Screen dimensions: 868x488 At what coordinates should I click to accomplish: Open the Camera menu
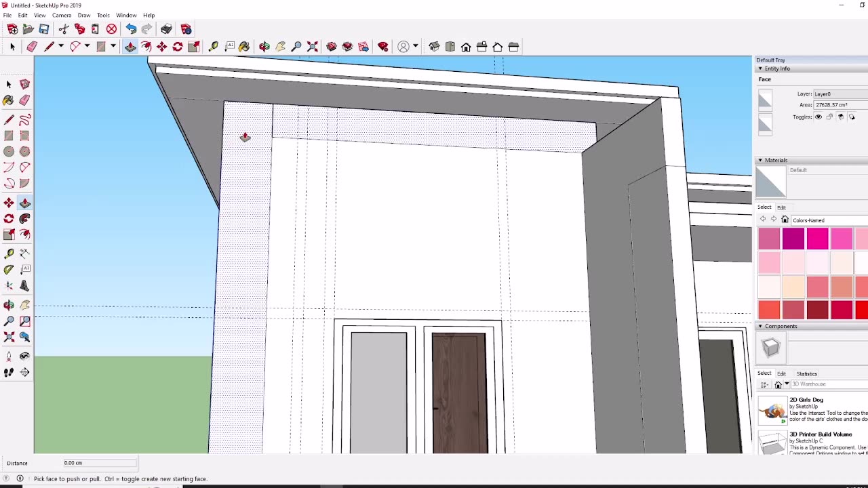[62, 15]
